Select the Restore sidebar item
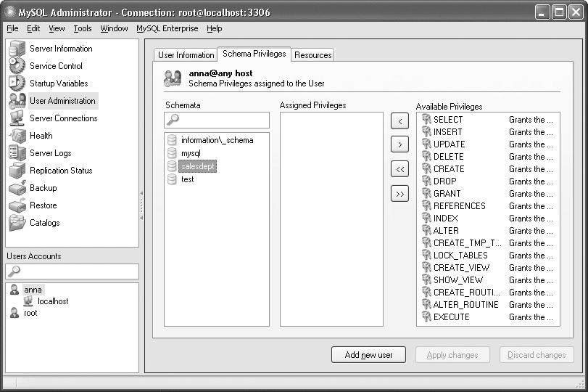This screenshot has width=588, height=392. click(43, 205)
